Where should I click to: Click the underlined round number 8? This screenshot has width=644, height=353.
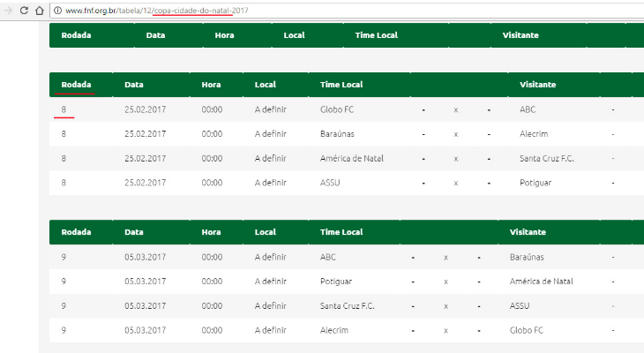(64, 109)
